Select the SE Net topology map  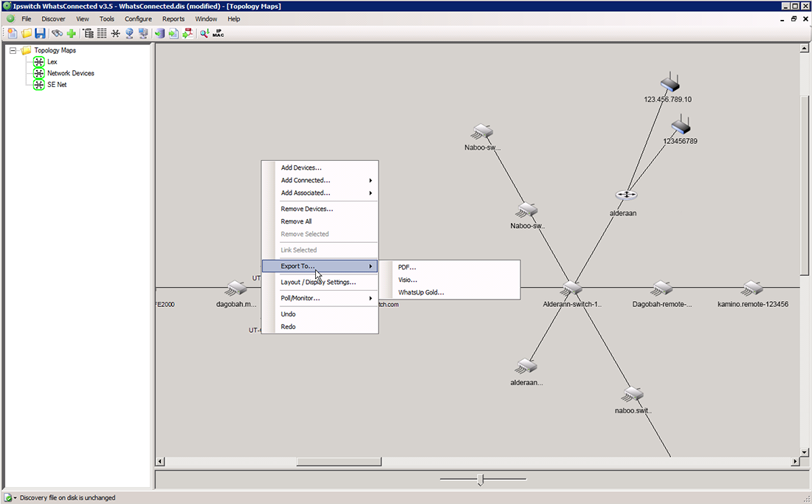[x=57, y=85]
